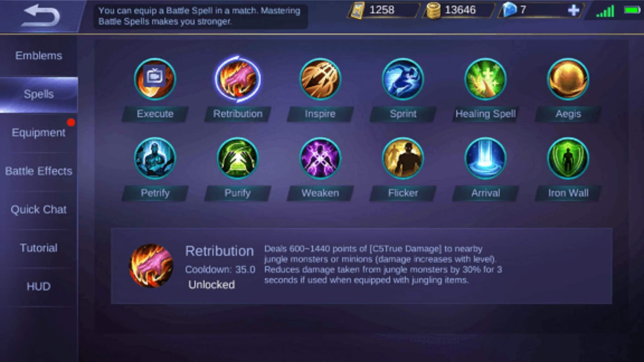Screen dimensions: 644x362
Task: Select the Aegis spell icon
Action: tap(568, 79)
